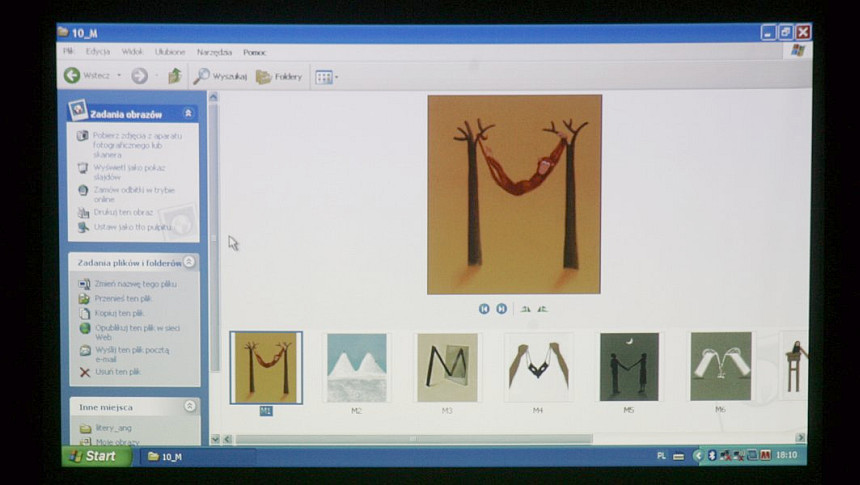Select thumbnail M5 with two figures
Viewport: 860px width, 485px height.
pos(629,366)
